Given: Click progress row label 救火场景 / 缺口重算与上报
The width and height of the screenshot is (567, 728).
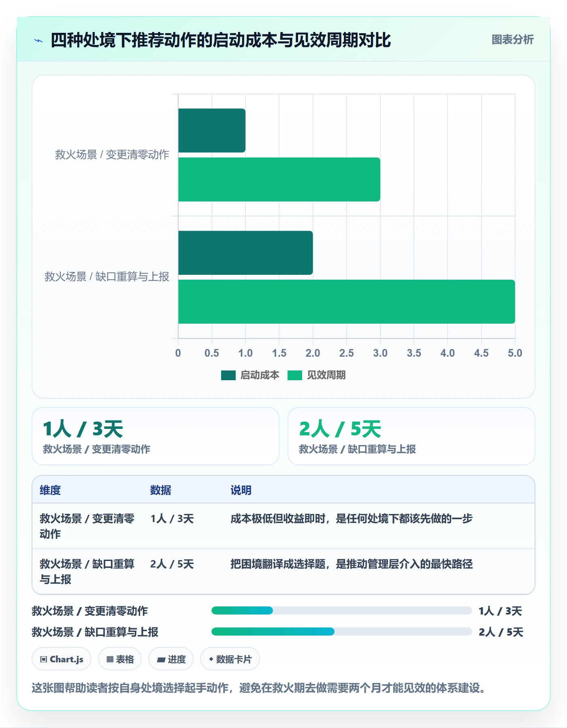Looking at the screenshot, I should [95, 632].
